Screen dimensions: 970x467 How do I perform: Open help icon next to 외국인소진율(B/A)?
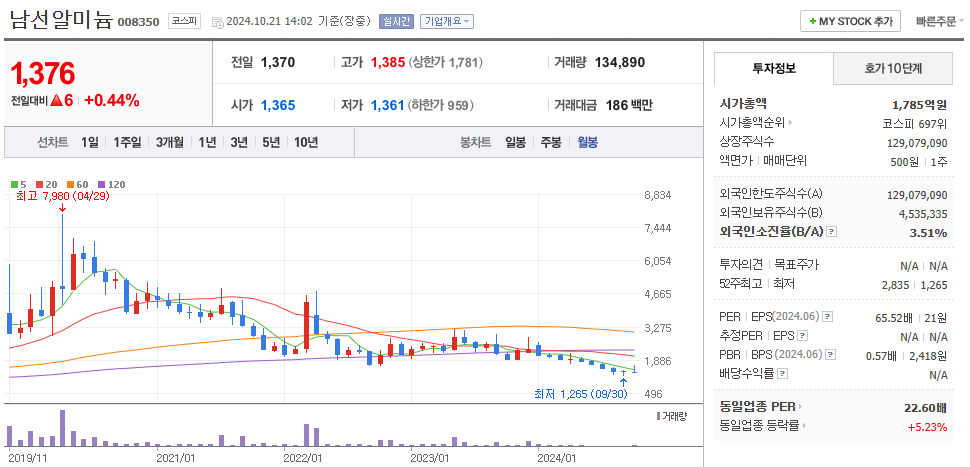coord(832,231)
